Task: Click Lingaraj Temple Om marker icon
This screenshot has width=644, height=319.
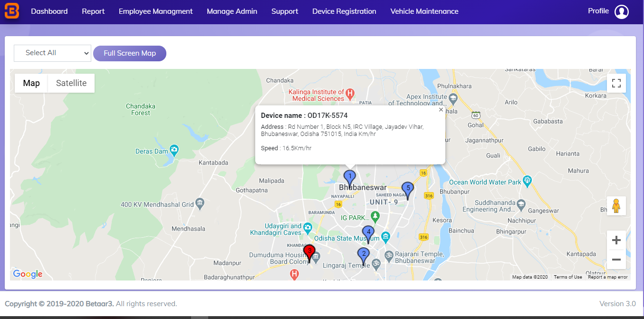Action: point(376,263)
